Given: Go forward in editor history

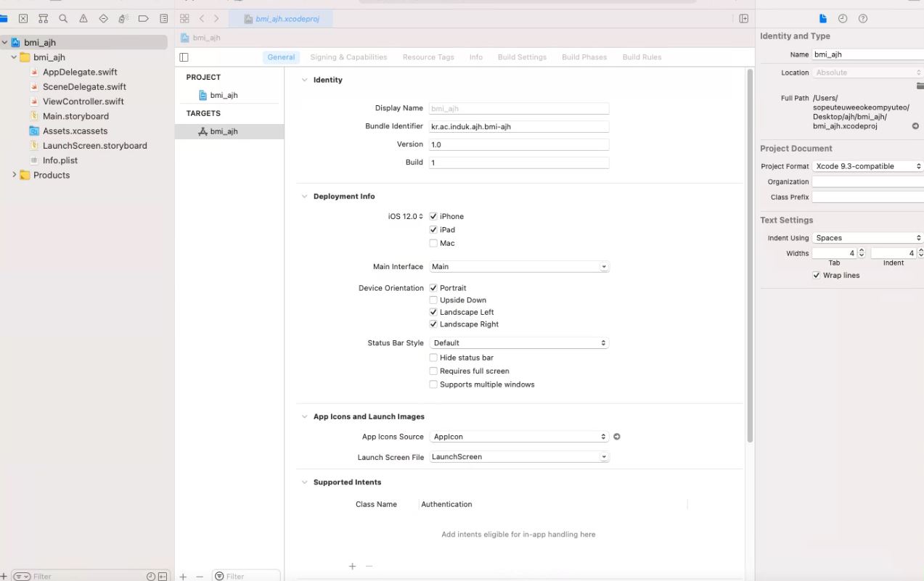Looking at the screenshot, I should pos(216,18).
